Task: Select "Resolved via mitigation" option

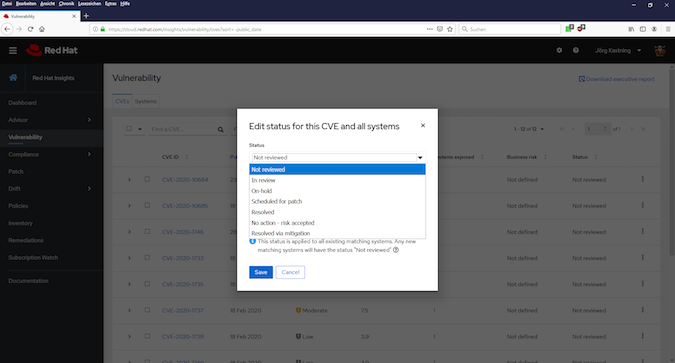Action: [x=338, y=233]
